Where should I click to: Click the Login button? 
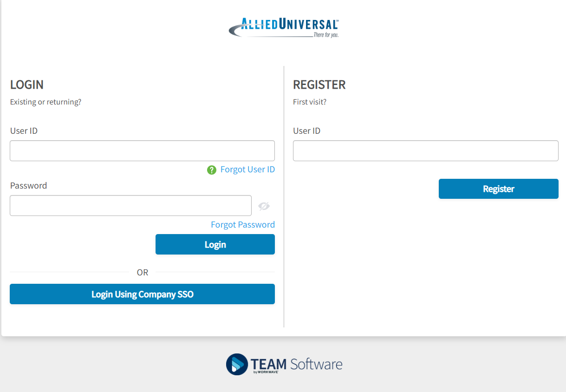[x=215, y=244]
